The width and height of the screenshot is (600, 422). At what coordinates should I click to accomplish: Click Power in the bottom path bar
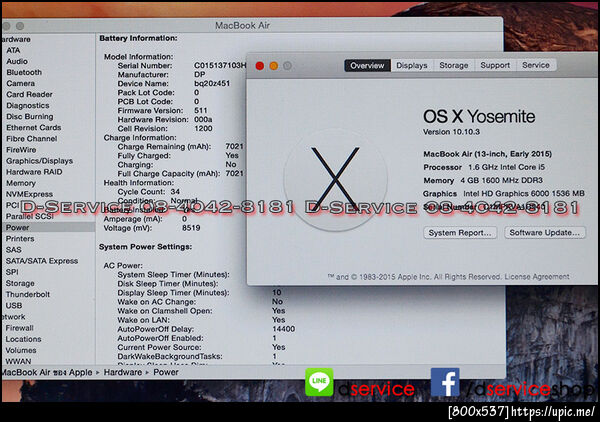pyautogui.click(x=166, y=372)
